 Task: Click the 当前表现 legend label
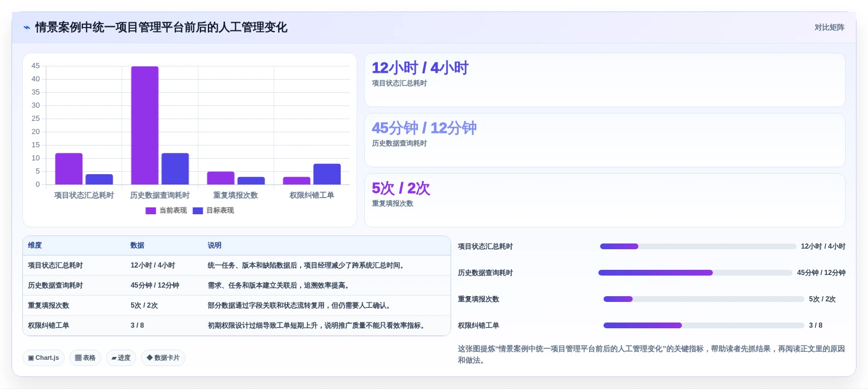click(x=173, y=211)
